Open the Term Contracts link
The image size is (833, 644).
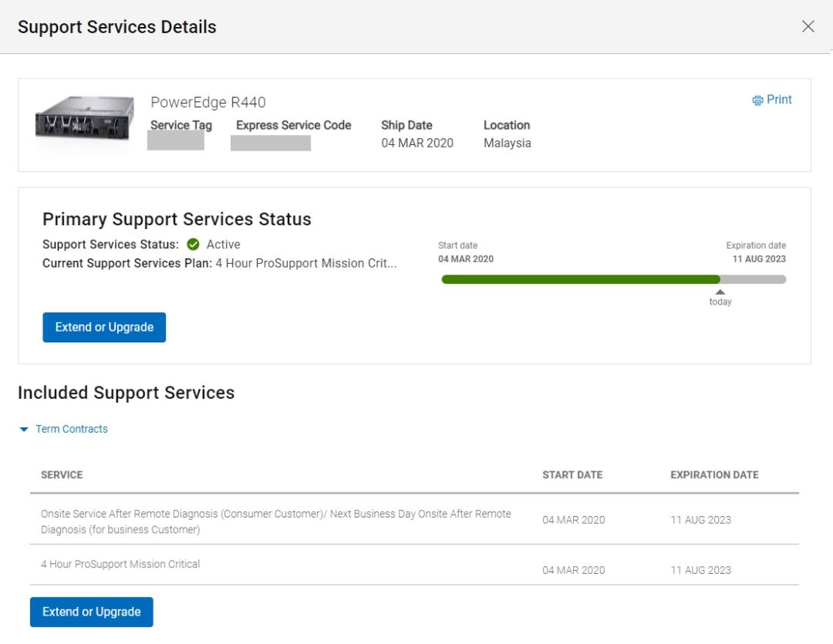point(72,429)
